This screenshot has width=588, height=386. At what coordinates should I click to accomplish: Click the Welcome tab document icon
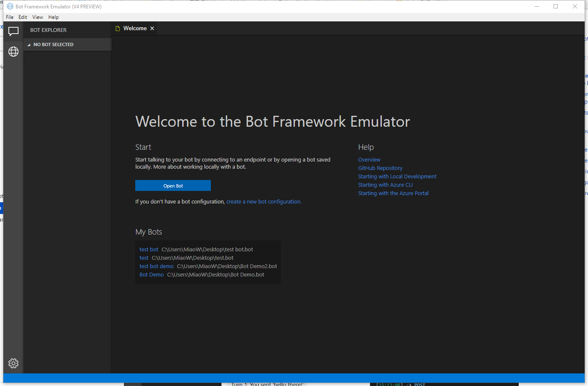point(118,29)
